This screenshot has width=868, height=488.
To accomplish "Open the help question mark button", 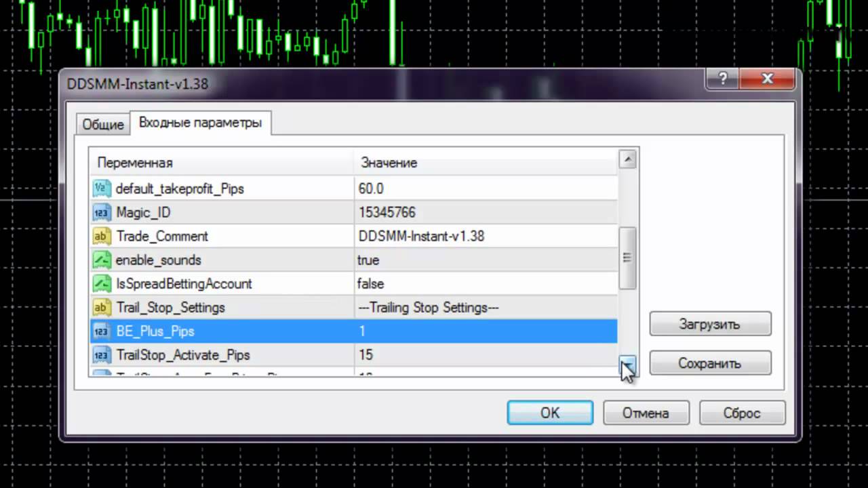I will pyautogui.click(x=722, y=79).
